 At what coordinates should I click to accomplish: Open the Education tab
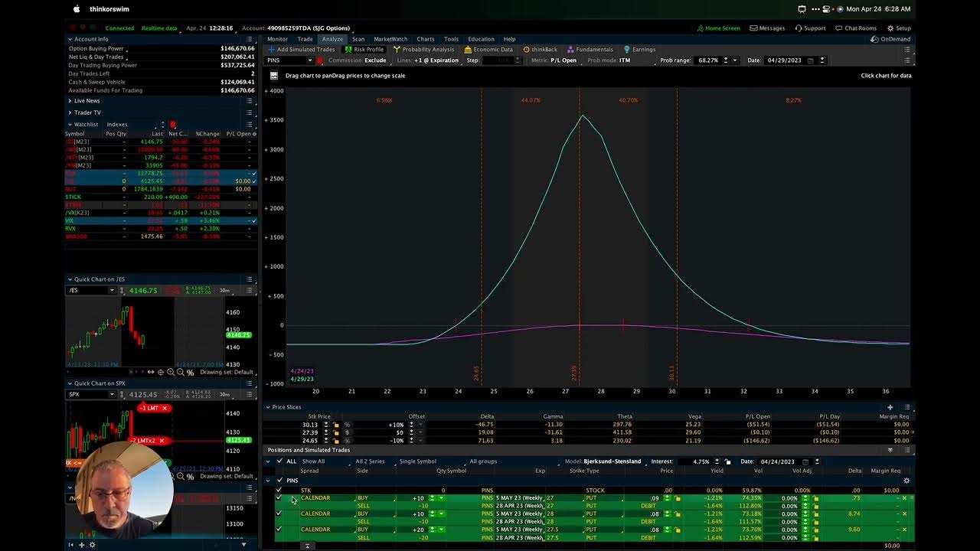(x=481, y=39)
